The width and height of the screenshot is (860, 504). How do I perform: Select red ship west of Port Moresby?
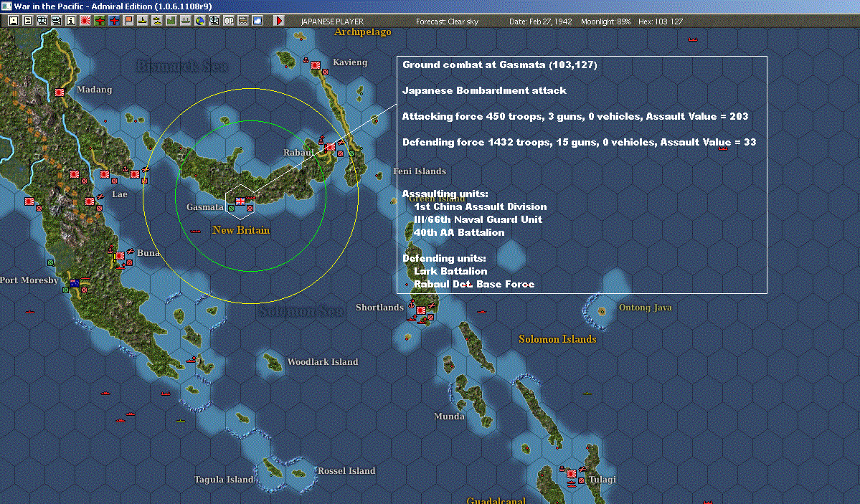[30, 311]
